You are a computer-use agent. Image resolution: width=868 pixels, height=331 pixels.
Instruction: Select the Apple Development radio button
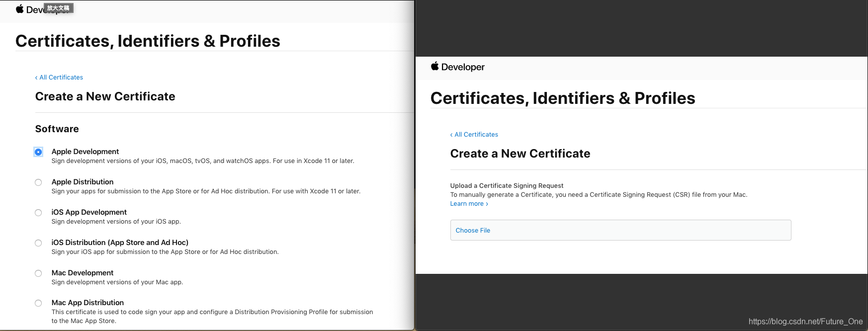(x=38, y=152)
